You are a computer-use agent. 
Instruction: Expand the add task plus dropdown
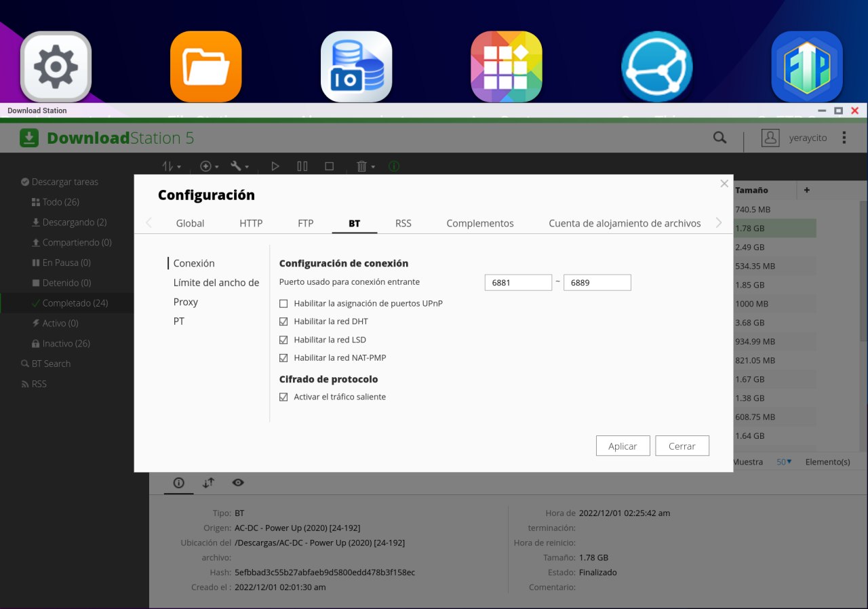(209, 166)
